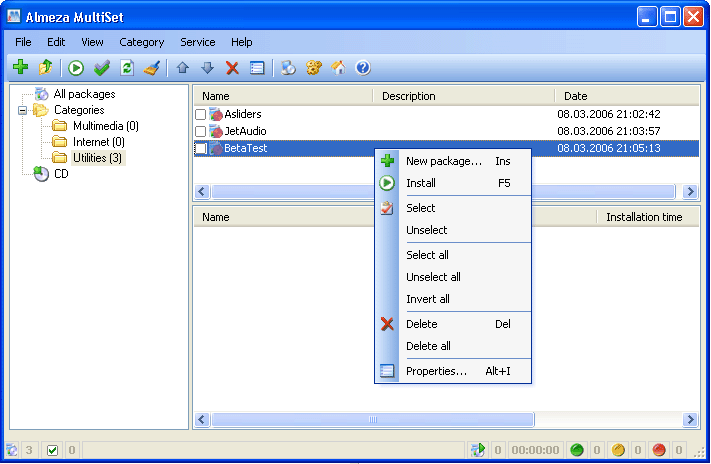The image size is (711, 464).
Task: Choose Properties... from the context menu
Action: click(x=436, y=371)
